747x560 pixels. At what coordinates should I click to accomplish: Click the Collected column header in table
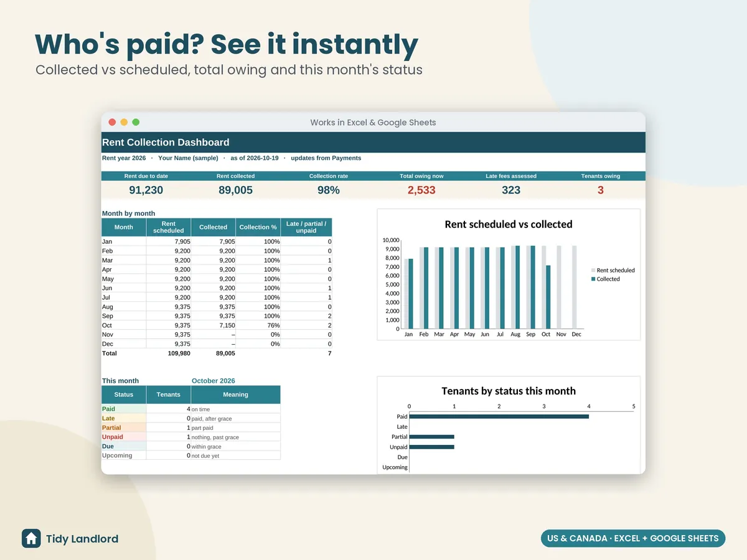click(x=214, y=227)
